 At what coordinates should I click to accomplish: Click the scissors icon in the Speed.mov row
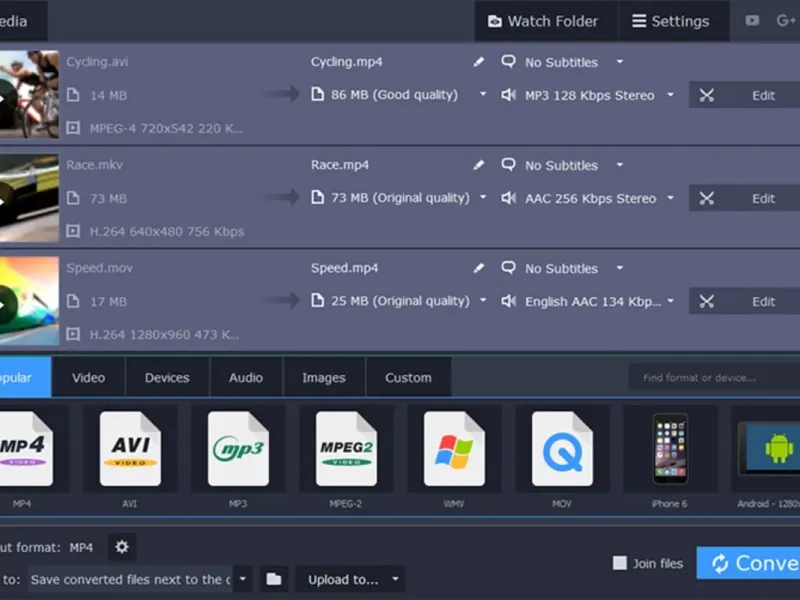[x=707, y=302]
